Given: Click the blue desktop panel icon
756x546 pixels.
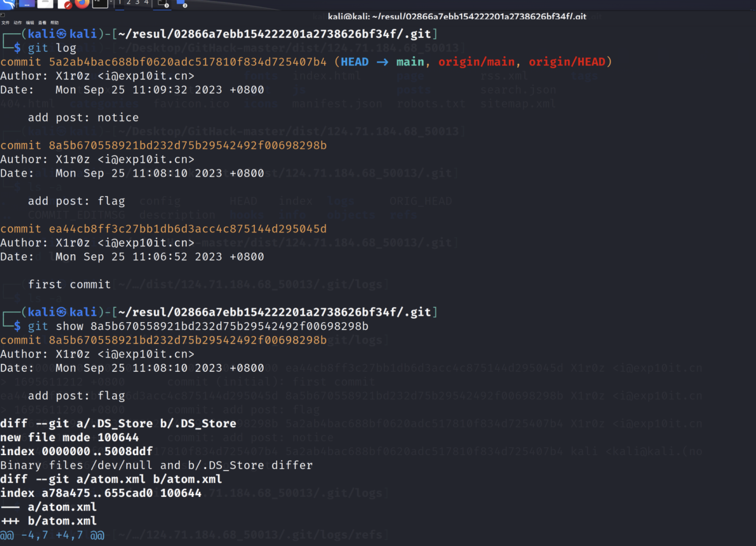Looking at the screenshot, I should pos(27,4).
